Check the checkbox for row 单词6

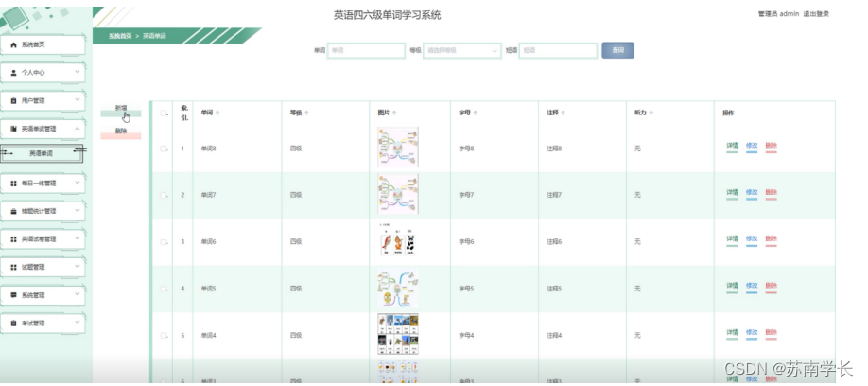click(x=164, y=242)
